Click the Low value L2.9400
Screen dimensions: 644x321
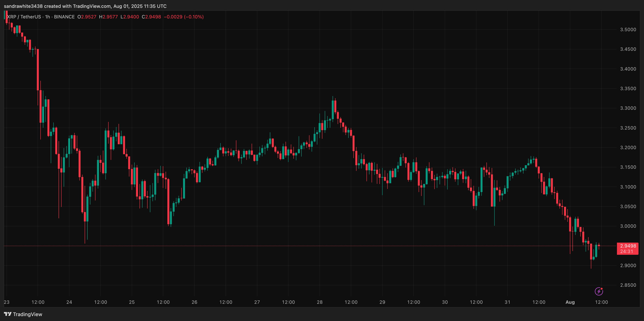pos(130,17)
